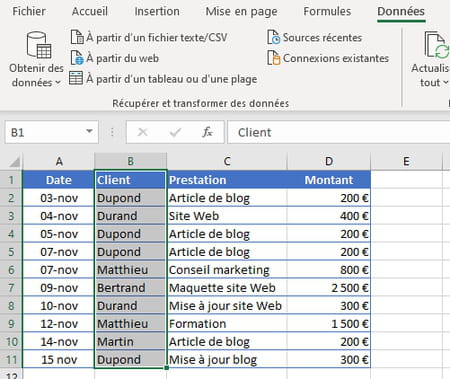Click the Actualiser tout refresh icon
450x379 pixels.
(x=437, y=45)
